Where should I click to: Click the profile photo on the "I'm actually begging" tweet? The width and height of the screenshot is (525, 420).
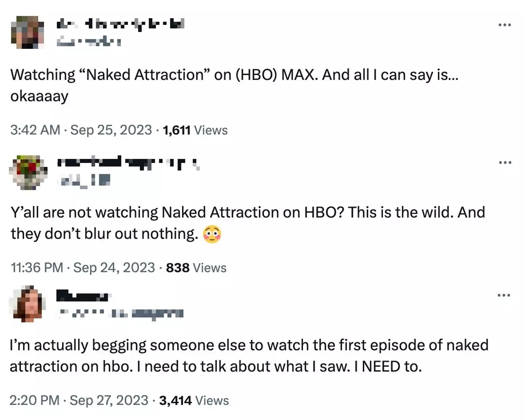click(28, 304)
